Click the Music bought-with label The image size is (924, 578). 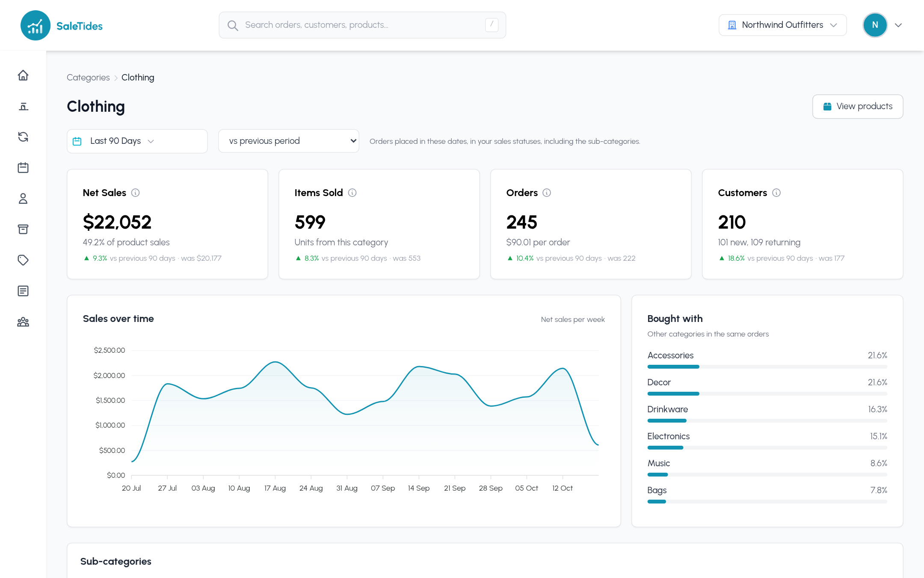659,463
